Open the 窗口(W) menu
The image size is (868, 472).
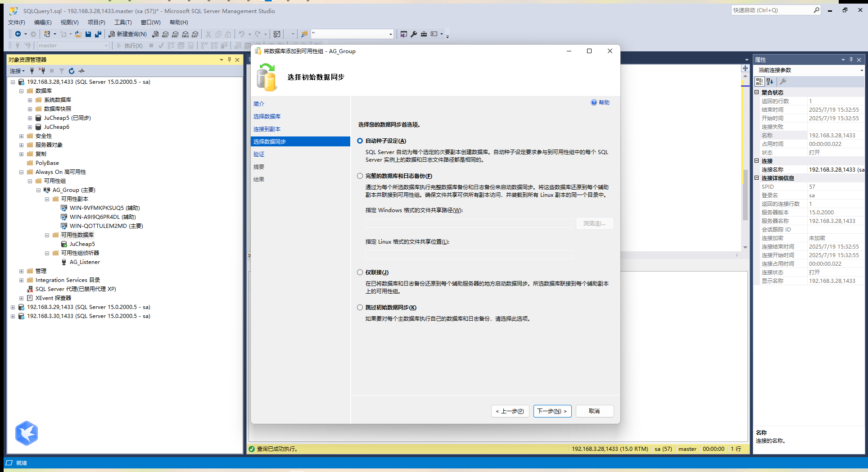tap(150, 22)
